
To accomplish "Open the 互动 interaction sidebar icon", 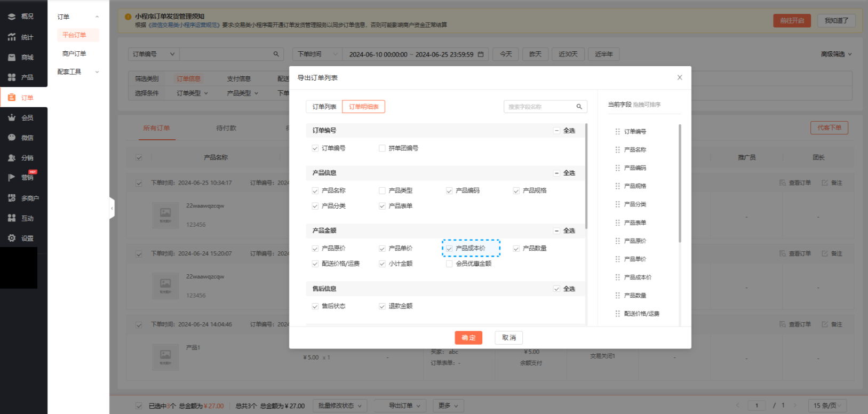I will (11, 218).
